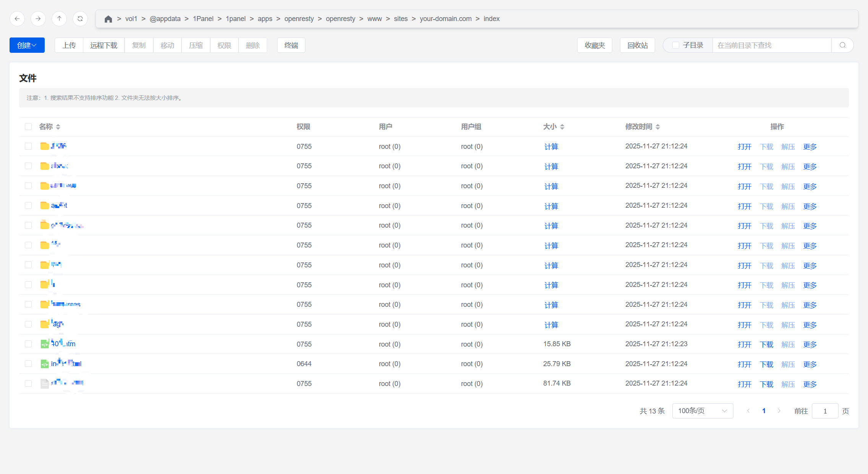The height and width of the screenshot is (474, 868).
Task: Open the 15.85 KB file with 打开
Action: click(745, 344)
